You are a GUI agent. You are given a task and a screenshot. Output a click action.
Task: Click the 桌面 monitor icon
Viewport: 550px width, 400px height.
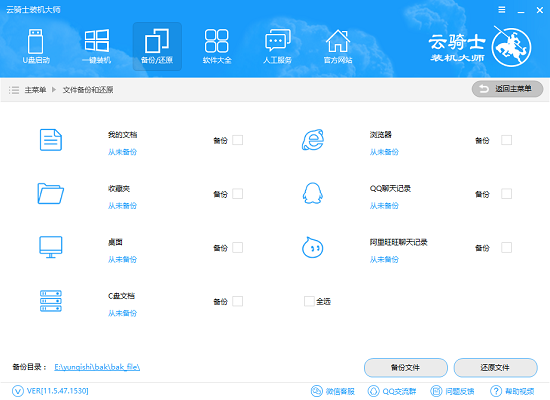[51, 247]
